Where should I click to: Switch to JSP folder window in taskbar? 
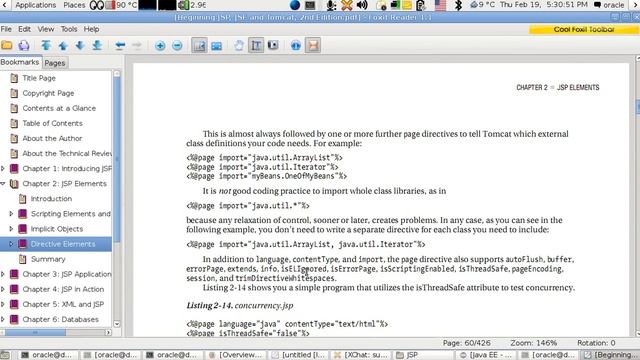click(423, 355)
